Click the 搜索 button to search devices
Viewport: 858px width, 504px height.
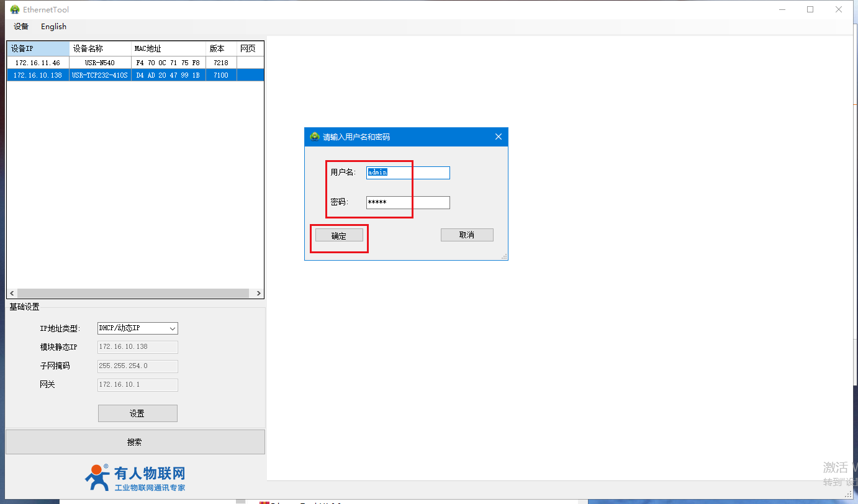coord(135,442)
